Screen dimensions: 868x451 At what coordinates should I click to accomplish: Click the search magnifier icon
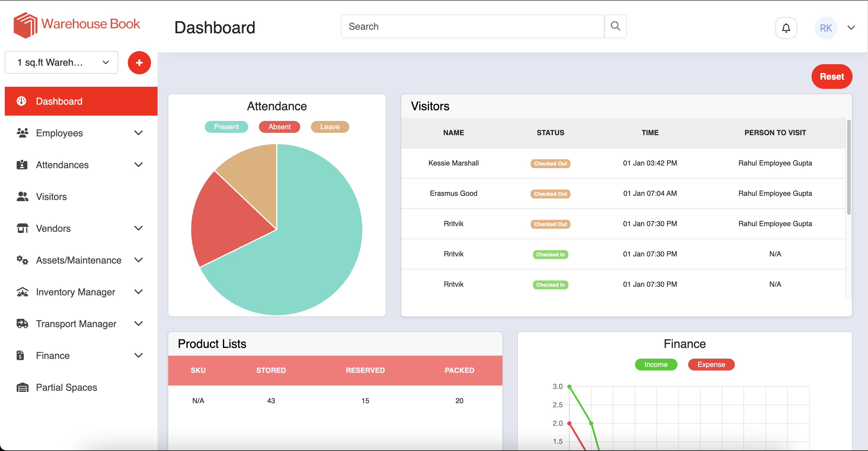tap(615, 26)
